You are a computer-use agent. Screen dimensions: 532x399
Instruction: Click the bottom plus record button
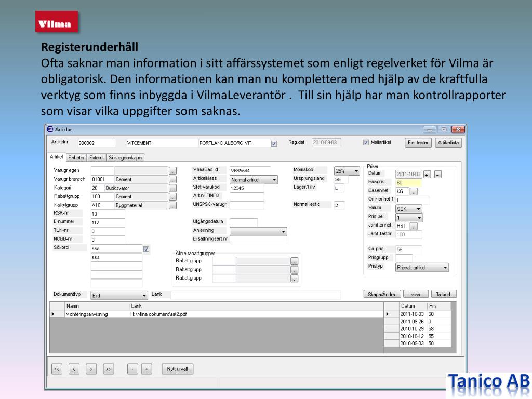point(147,369)
